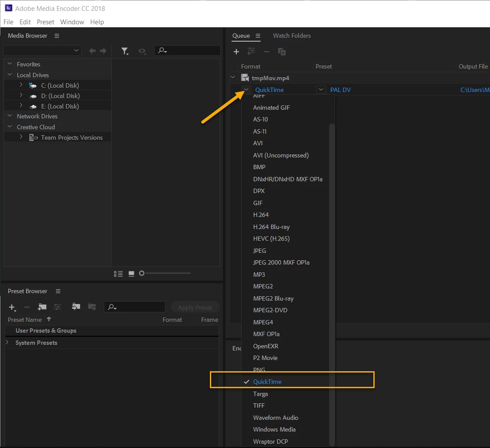Click the Queue duplicate icon
This screenshot has height=448, width=490.
click(282, 52)
